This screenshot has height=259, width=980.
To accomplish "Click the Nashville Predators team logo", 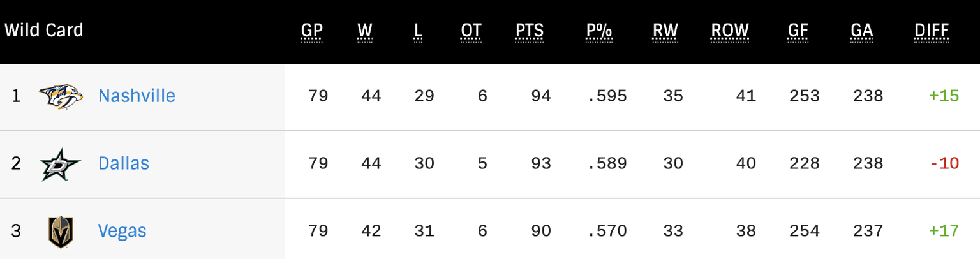I will click(x=61, y=96).
